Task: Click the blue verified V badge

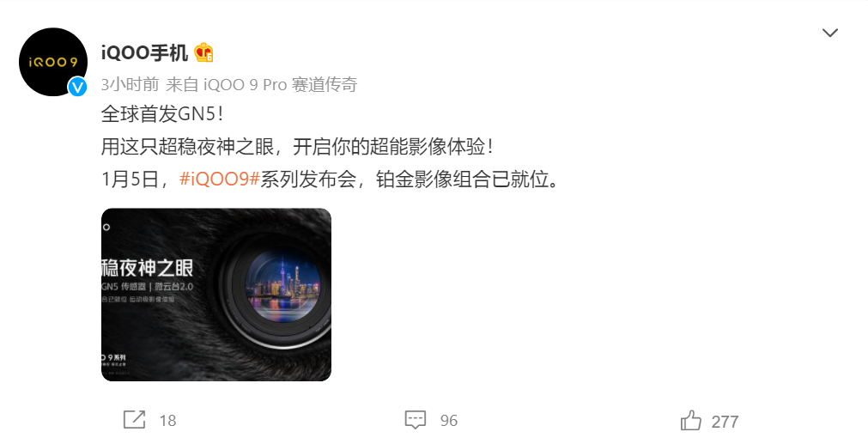Action: pos(77,87)
